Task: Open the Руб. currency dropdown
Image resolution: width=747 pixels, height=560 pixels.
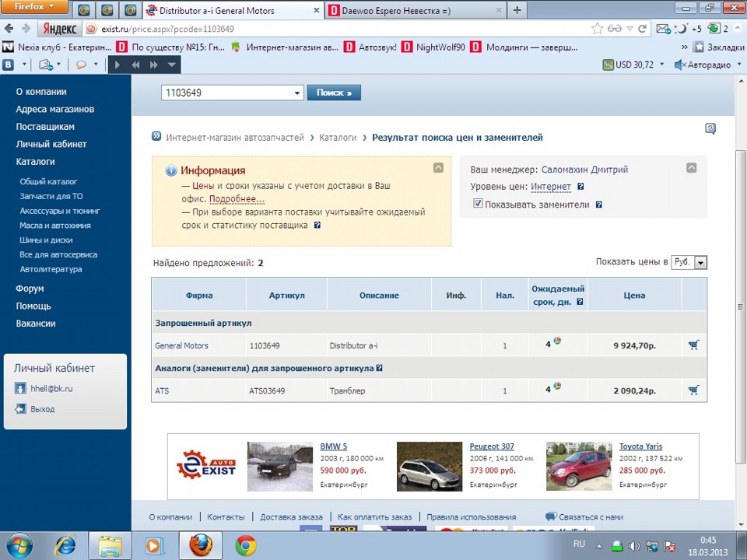Action: (x=701, y=262)
